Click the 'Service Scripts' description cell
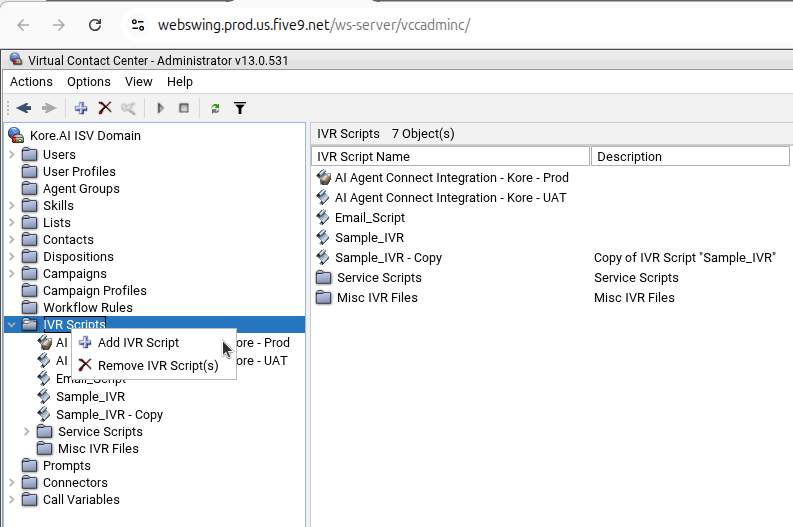This screenshot has height=527, width=793. (x=636, y=277)
